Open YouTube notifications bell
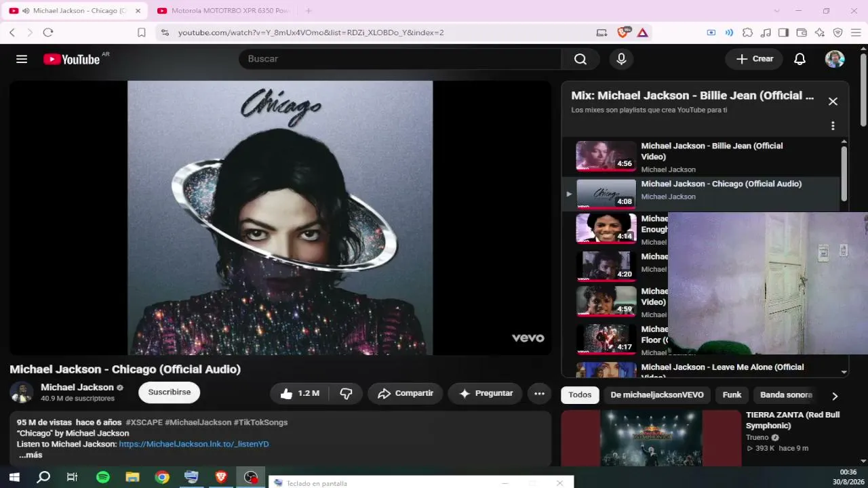Screen dimensions: 868x488 point(800,59)
